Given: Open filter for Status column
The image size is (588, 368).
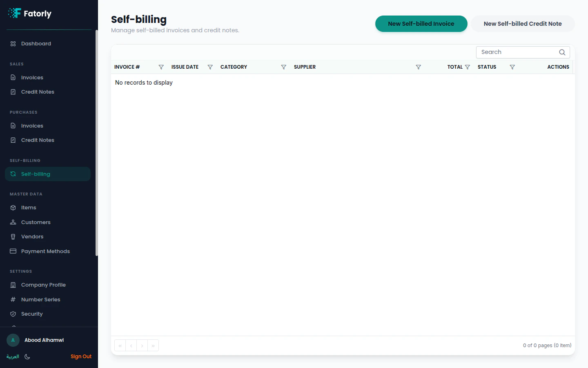Looking at the screenshot, I should [x=512, y=67].
